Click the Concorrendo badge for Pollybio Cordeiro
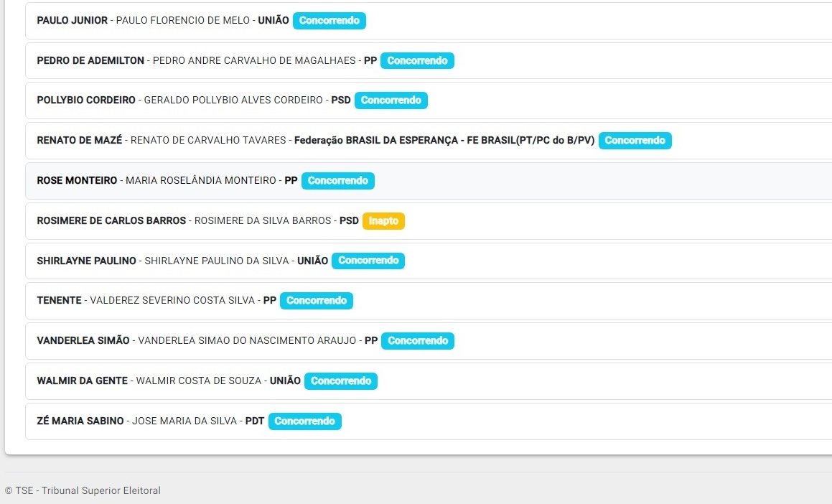832x504 pixels. (391, 101)
